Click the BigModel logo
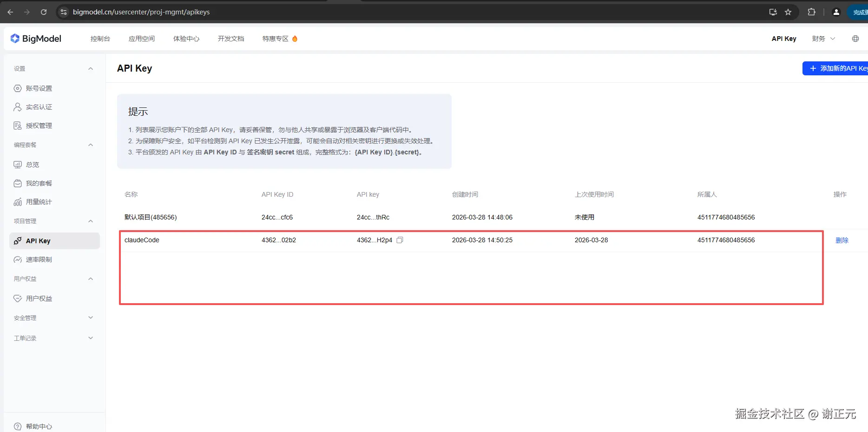Screen dimensions: 868x432 point(36,39)
